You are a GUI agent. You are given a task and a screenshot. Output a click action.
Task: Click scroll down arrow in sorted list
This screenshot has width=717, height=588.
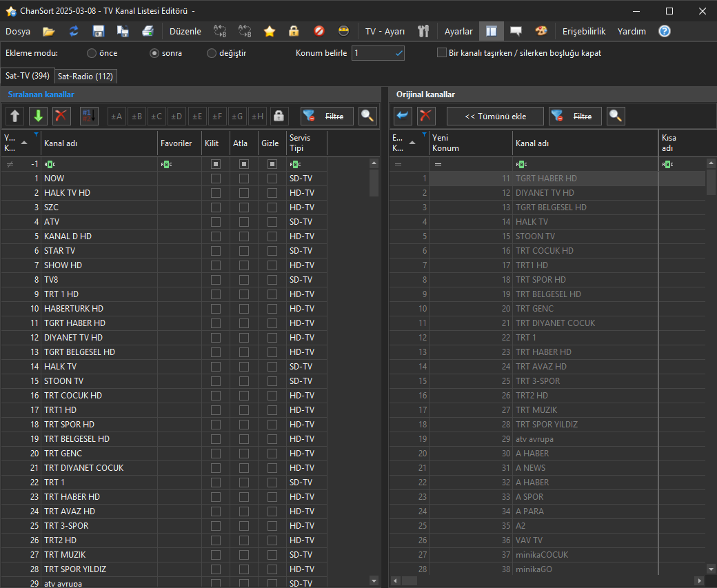[374, 581]
